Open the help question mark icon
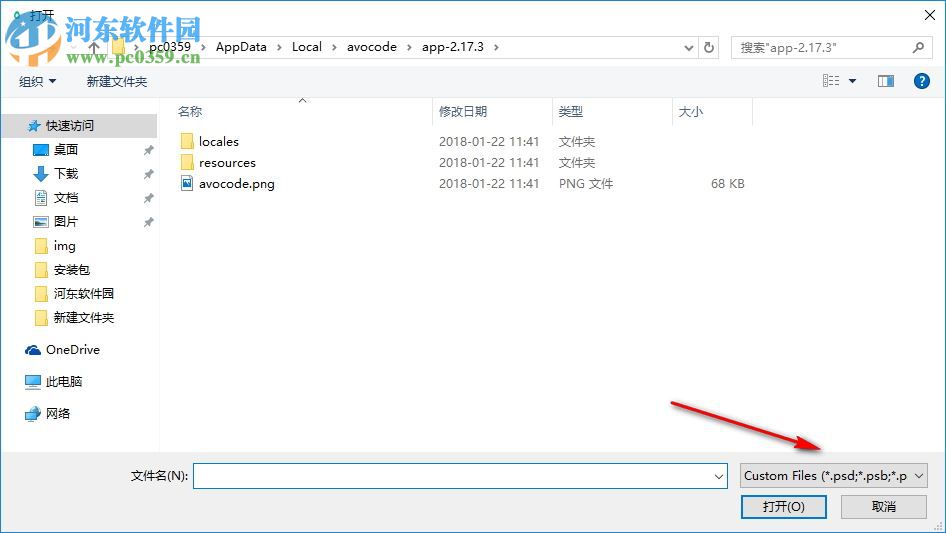This screenshot has height=533, width=946. (921, 81)
